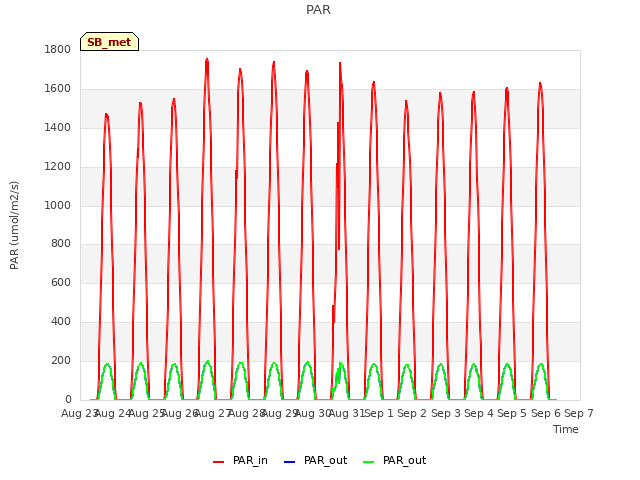The image size is (640, 480).
Task: Click the 1200 y-axis tick label
Action: click(58, 167)
